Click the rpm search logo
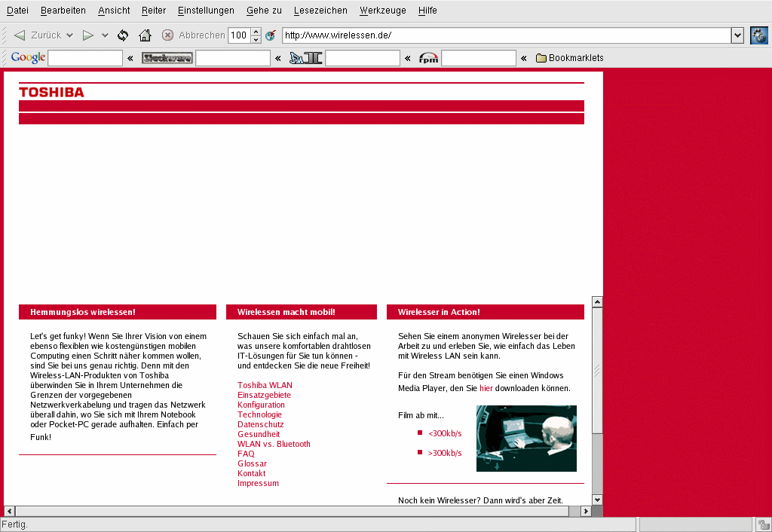The image size is (772, 532). (428, 58)
